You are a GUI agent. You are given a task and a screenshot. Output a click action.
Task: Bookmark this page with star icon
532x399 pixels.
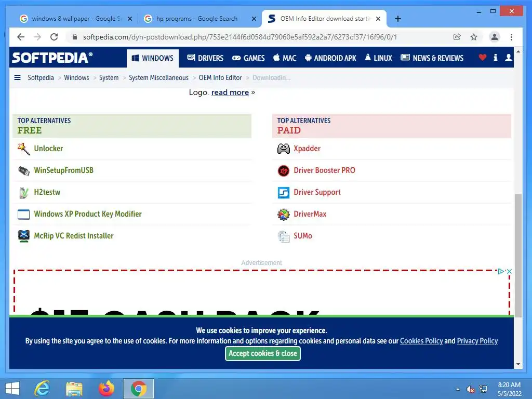pos(474,37)
